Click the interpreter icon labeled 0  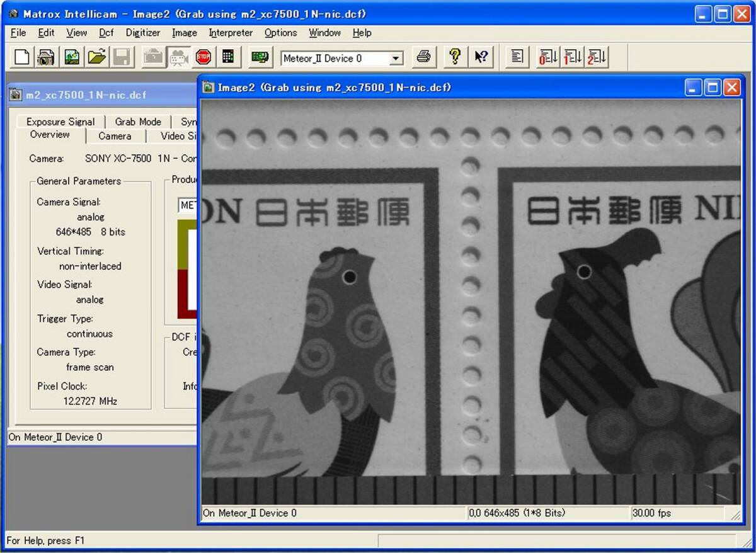pyautogui.click(x=547, y=58)
